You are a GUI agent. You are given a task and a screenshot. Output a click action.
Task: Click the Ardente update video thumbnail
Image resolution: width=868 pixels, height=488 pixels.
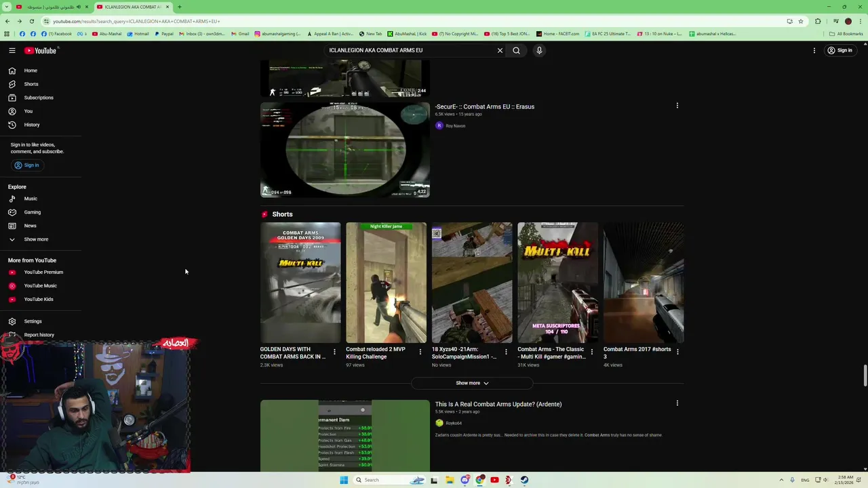[x=344, y=436]
